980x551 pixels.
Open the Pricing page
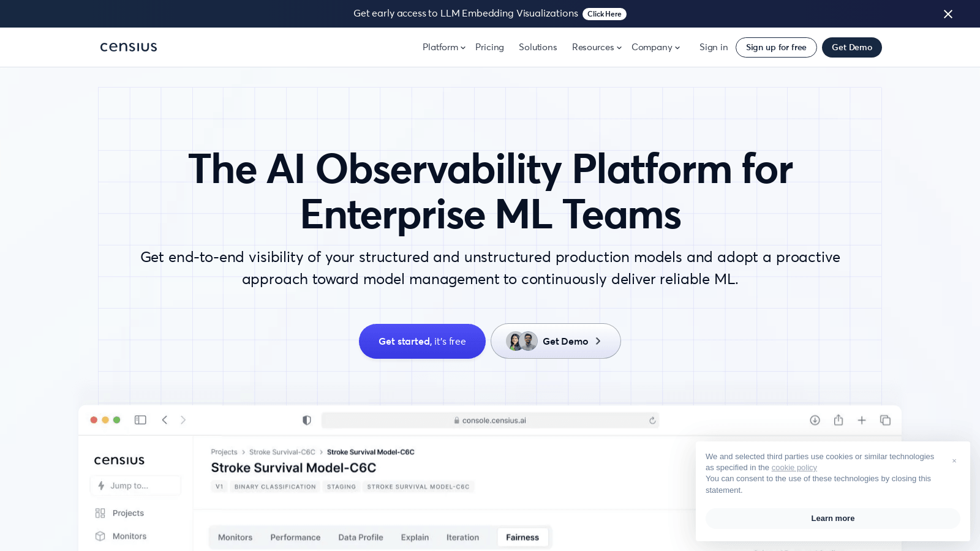point(489,47)
